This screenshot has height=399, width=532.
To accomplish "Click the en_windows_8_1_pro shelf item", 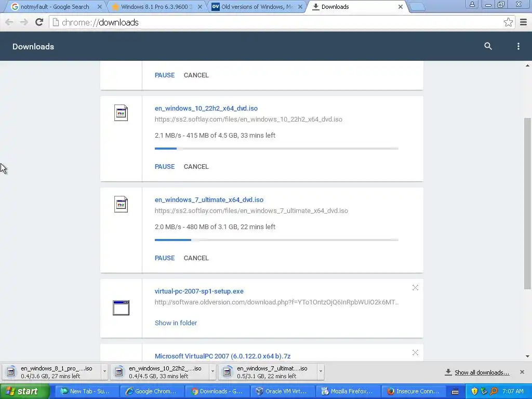I will pyautogui.click(x=52, y=372).
